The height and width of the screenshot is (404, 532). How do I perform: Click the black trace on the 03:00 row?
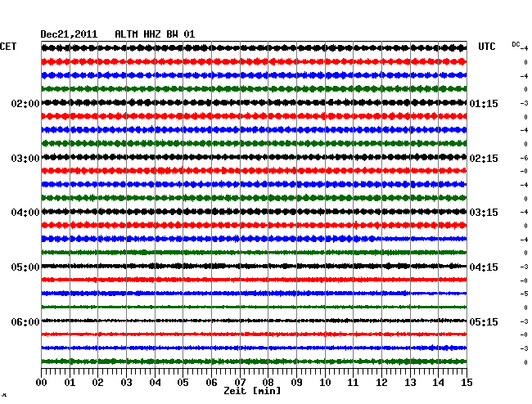(254, 157)
